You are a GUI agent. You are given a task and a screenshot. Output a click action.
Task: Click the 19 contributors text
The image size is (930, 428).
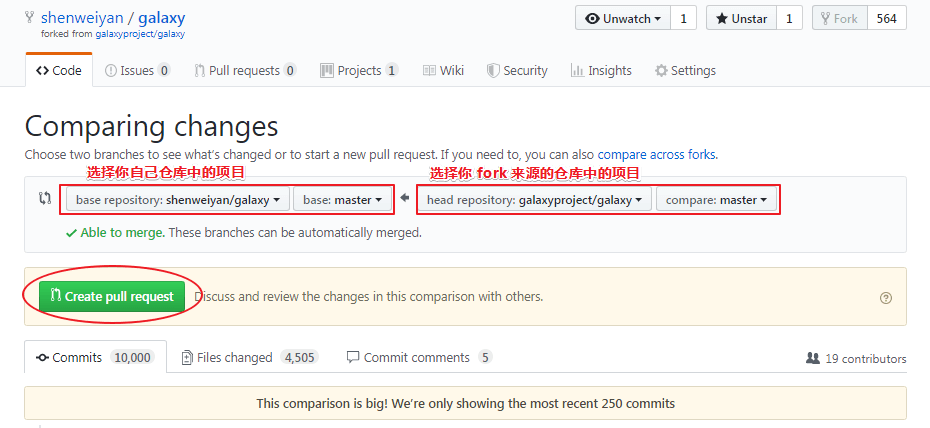(x=865, y=359)
